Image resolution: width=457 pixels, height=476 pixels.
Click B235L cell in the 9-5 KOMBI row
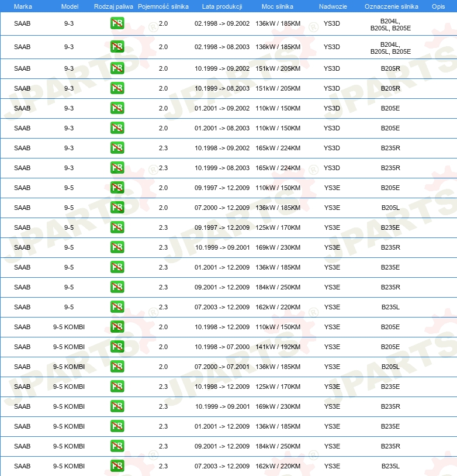[390, 466]
